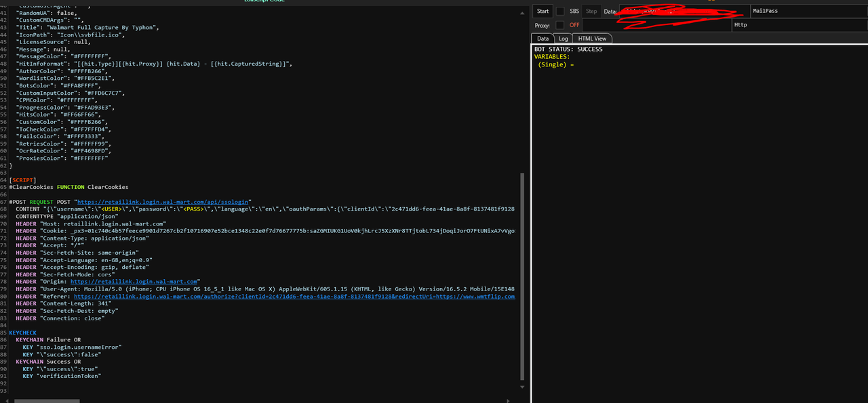The image size is (868, 403).
Task: Switch to the Log tab
Action: [564, 39]
